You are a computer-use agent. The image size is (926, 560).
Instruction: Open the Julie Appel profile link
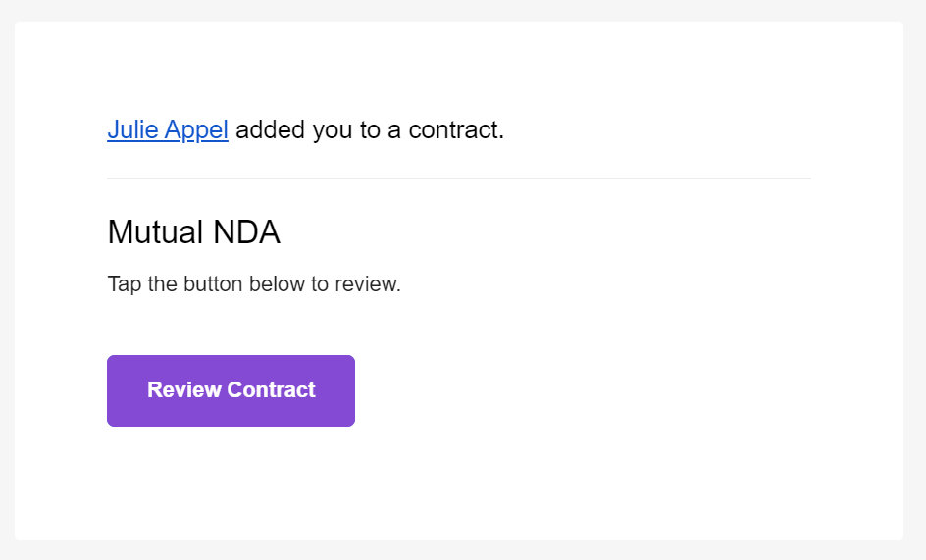(x=168, y=130)
